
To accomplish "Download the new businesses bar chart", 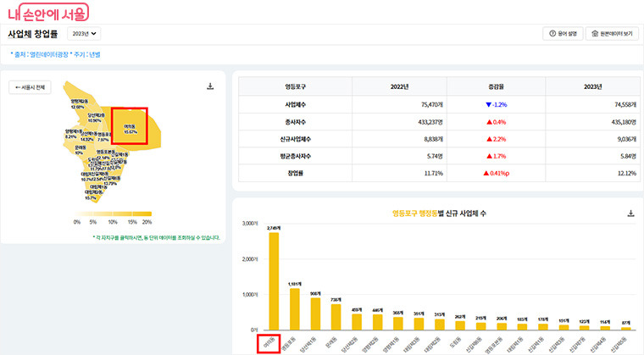I will point(630,214).
